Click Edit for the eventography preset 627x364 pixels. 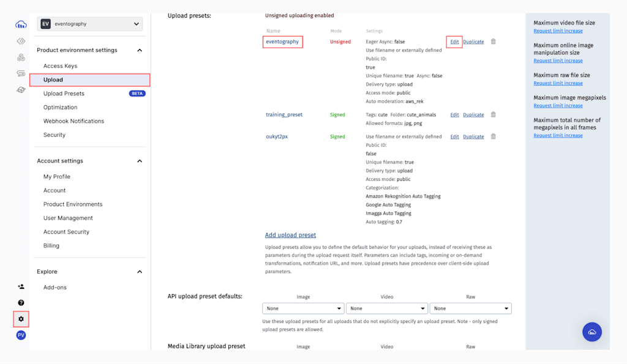pos(454,42)
